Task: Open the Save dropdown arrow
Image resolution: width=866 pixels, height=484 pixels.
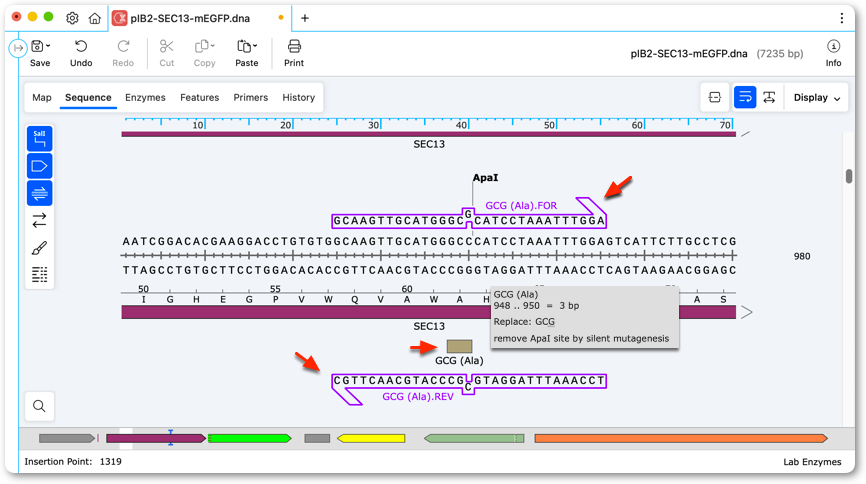Action: pyautogui.click(x=49, y=46)
